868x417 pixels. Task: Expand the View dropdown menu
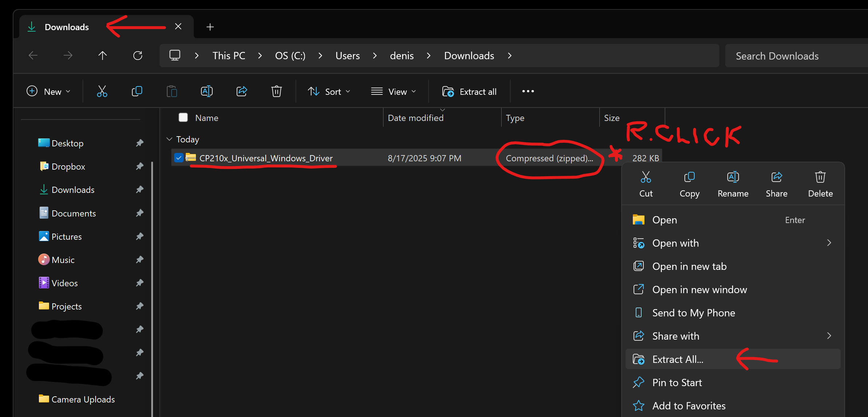point(393,92)
